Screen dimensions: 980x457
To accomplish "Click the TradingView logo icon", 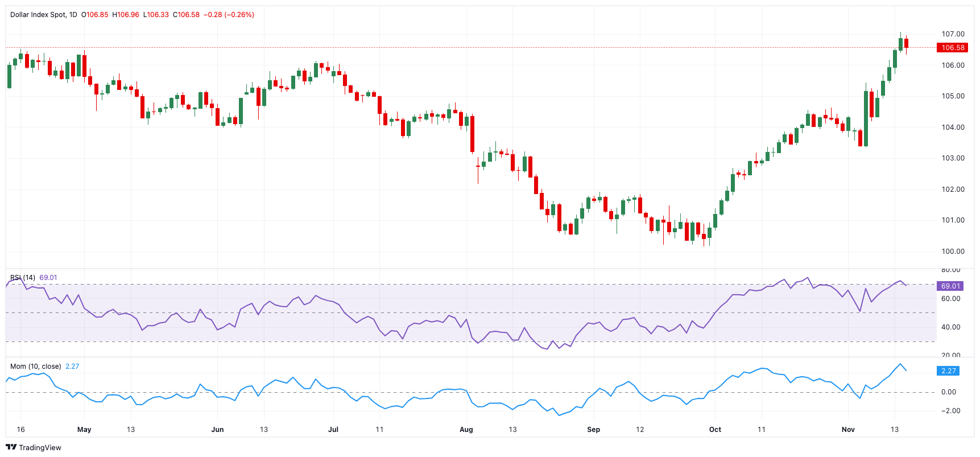I will (x=11, y=447).
